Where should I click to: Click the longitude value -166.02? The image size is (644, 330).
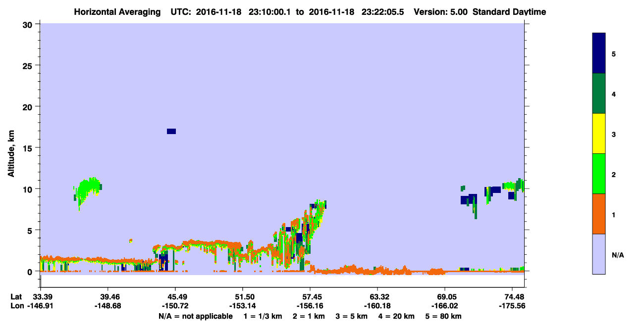(444, 306)
